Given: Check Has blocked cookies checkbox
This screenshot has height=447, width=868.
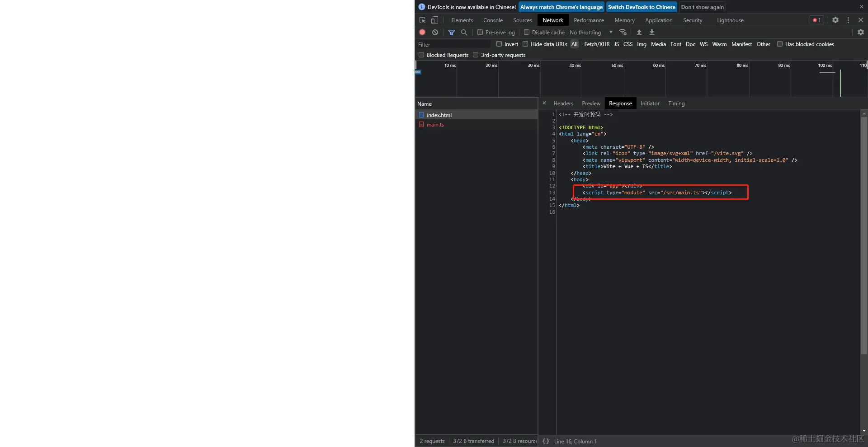Looking at the screenshot, I should [x=780, y=44].
